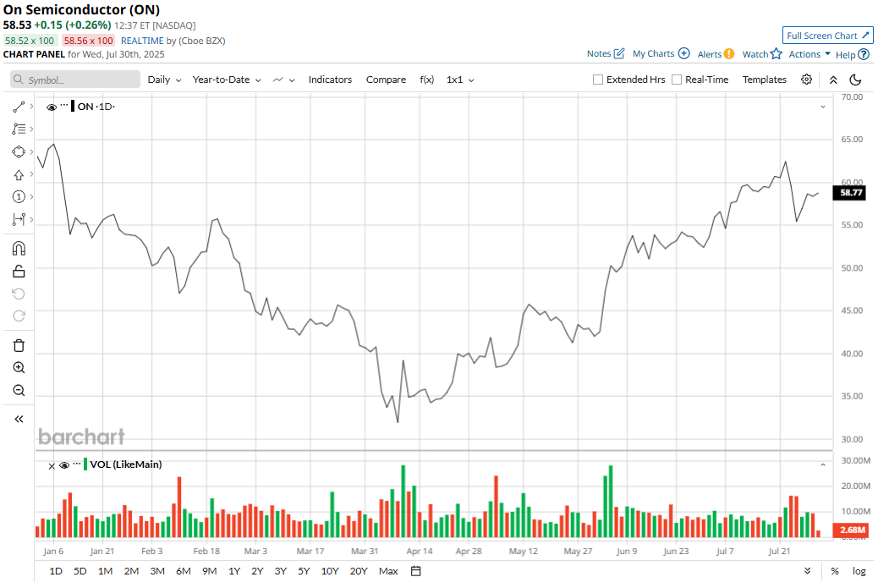Pick the numbered annotation tool
889x588 pixels.
coord(19,197)
